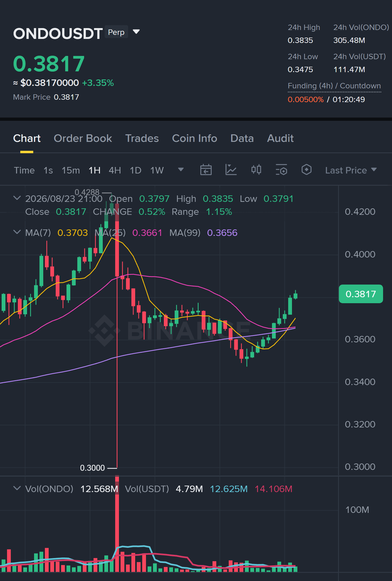Click the large 0.3817 last price

click(x=49, y=64)
